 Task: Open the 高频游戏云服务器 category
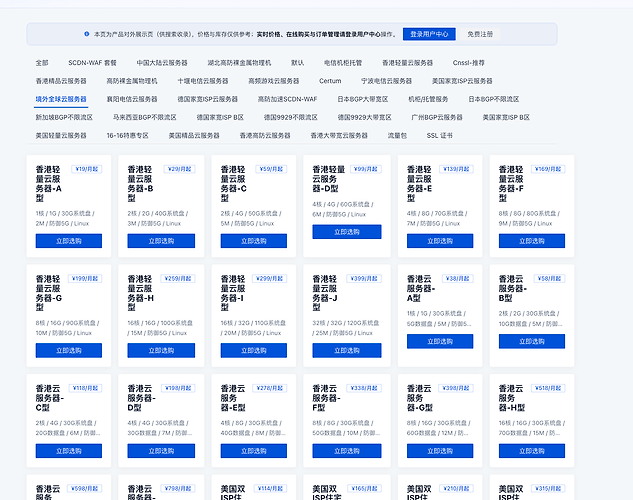point(274,81)
